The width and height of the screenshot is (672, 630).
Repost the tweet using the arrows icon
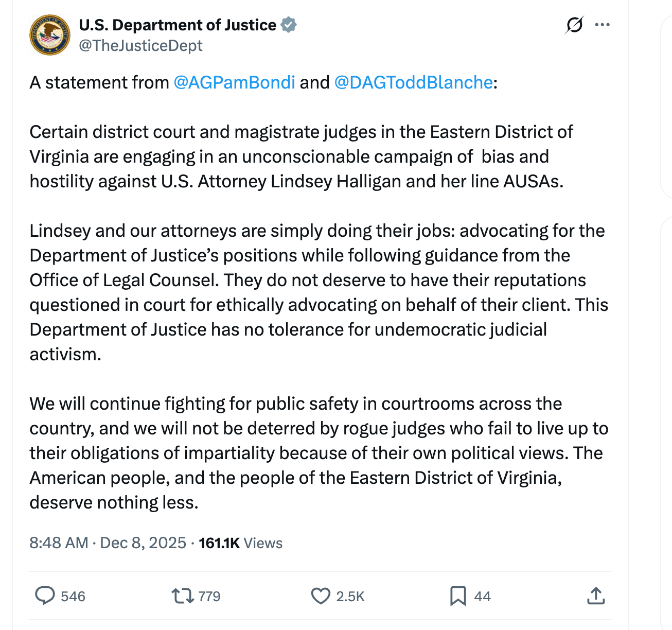coord(182,596)
